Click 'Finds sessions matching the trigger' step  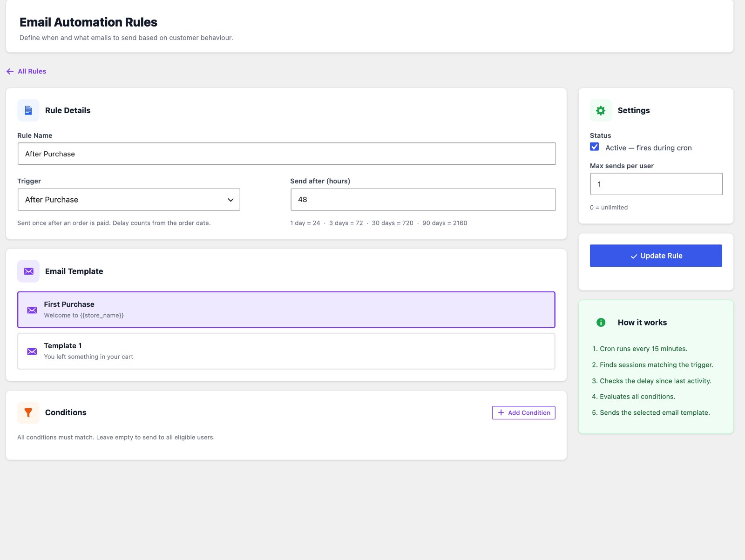pyautogui.click(x=657, y=365)
